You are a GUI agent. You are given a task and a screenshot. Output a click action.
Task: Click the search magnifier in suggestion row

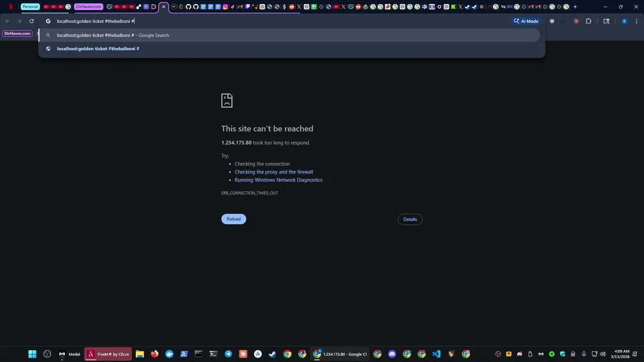48,35
